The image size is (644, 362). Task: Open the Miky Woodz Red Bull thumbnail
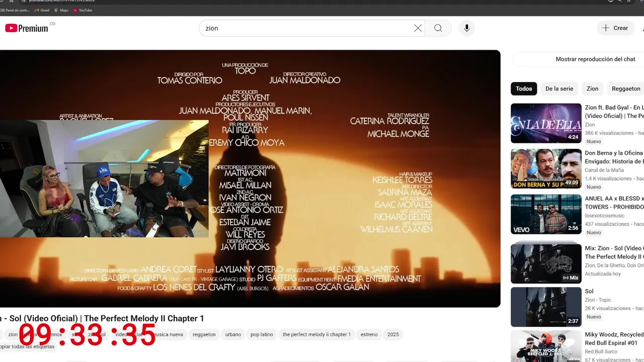click(x=546, y=346)
